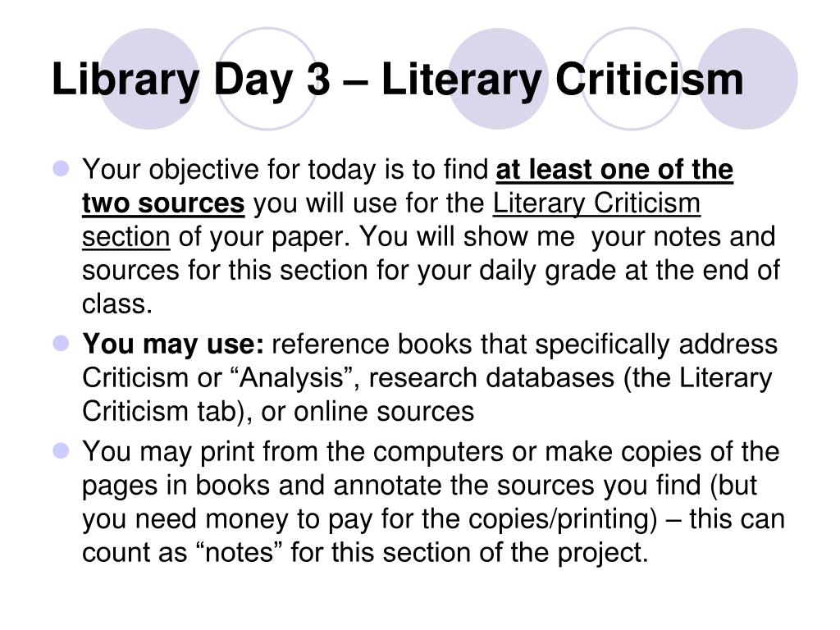Click the word 'class.' ending first bullet
840x630 pixels.
click(117, 304)
